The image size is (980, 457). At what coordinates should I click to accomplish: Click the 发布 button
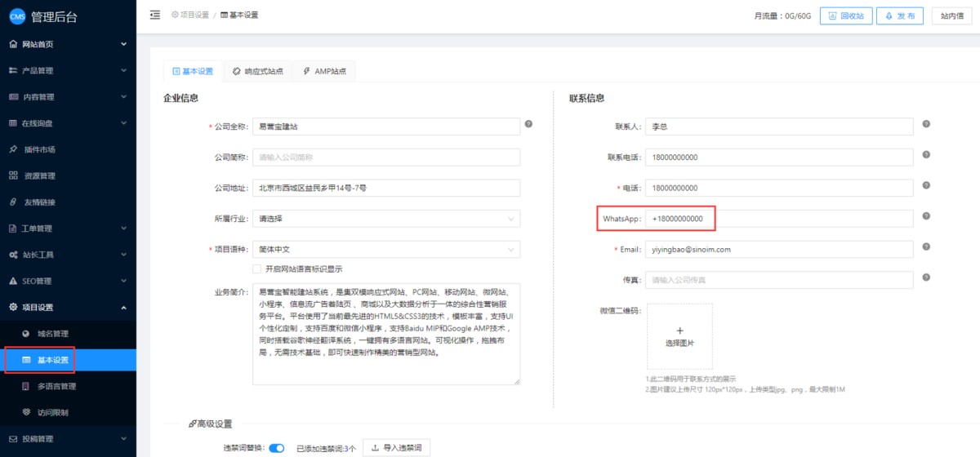[x=900, y=16]
